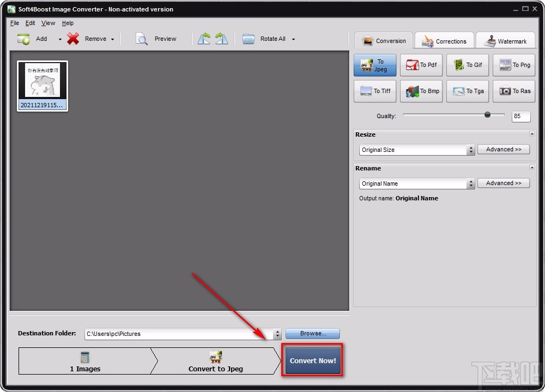This screenshot has height=392, width=545.
Task: Minimize the Soft4Boost window
Action: (516, 9)
